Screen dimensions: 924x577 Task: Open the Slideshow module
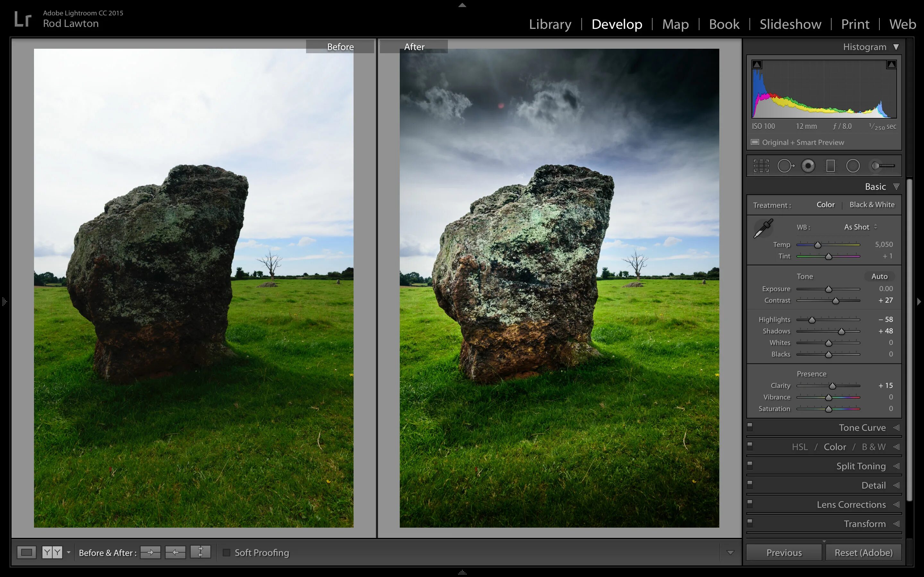(x=790, y=24)
